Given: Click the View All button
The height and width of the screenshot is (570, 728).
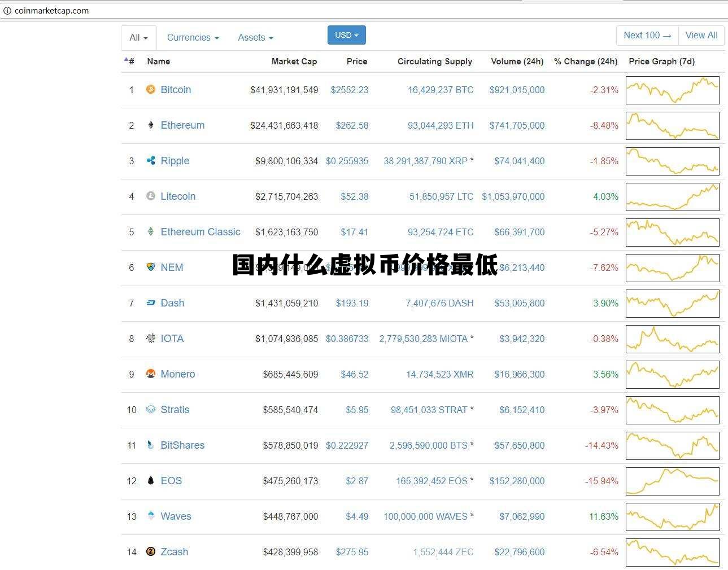Looking at the screenshot, I should point(701,35).
